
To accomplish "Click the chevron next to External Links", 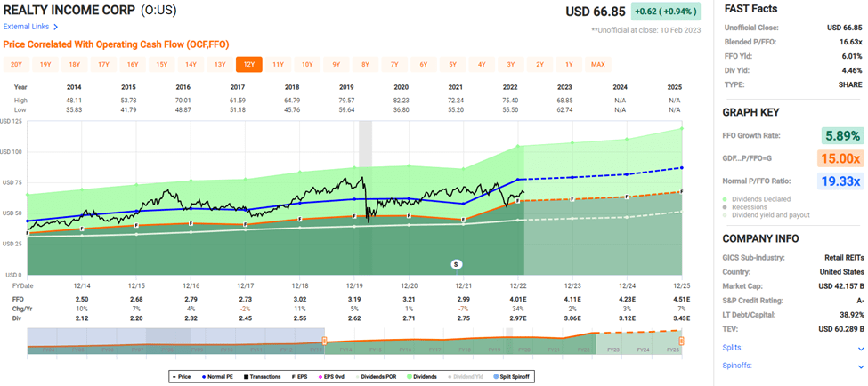I will click(x=56, y=27).
